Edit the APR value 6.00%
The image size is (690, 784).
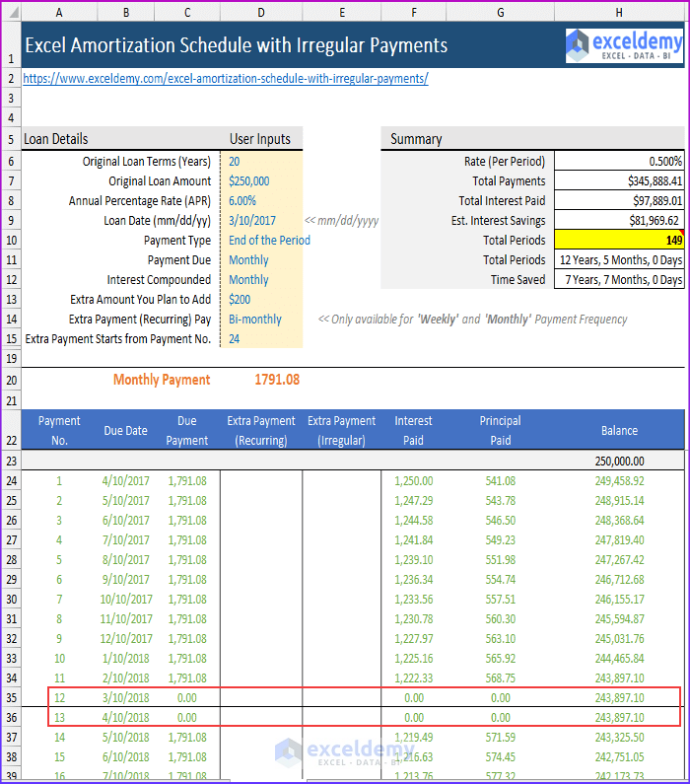[x=261, y=201]
